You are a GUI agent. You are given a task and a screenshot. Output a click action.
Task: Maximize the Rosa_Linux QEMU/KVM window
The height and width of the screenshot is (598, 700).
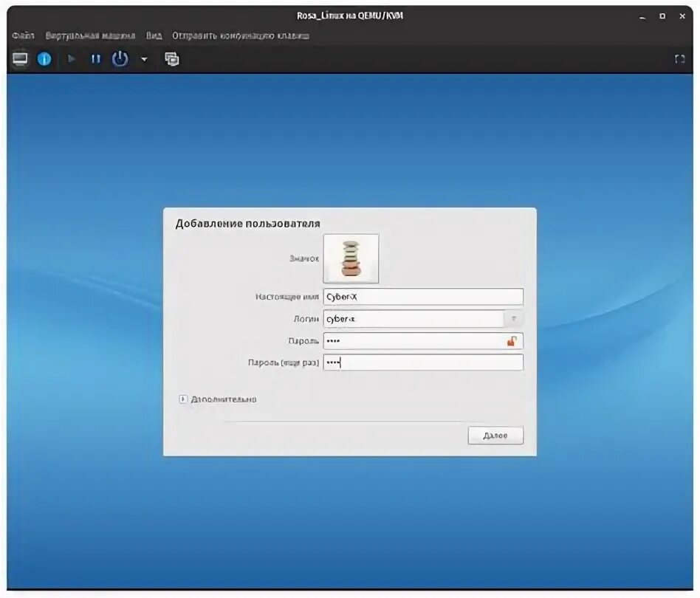(x=662, y=16)
